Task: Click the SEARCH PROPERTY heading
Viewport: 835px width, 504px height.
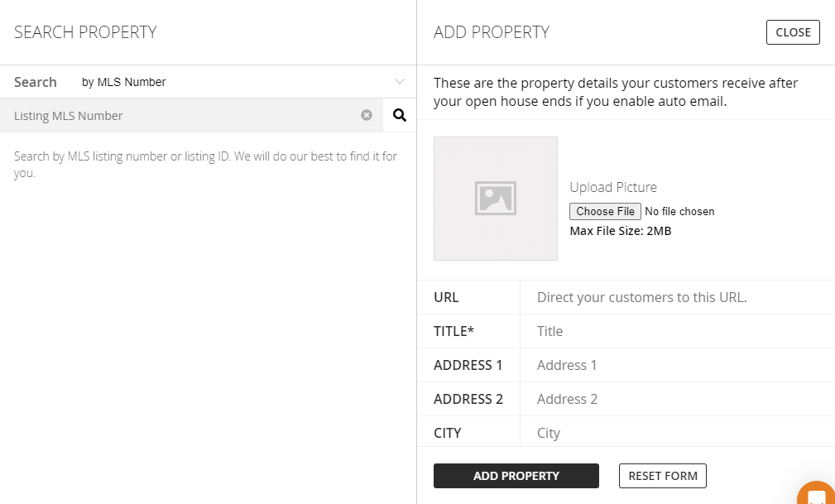Action: pyautogui.click(x=84, y=32)
